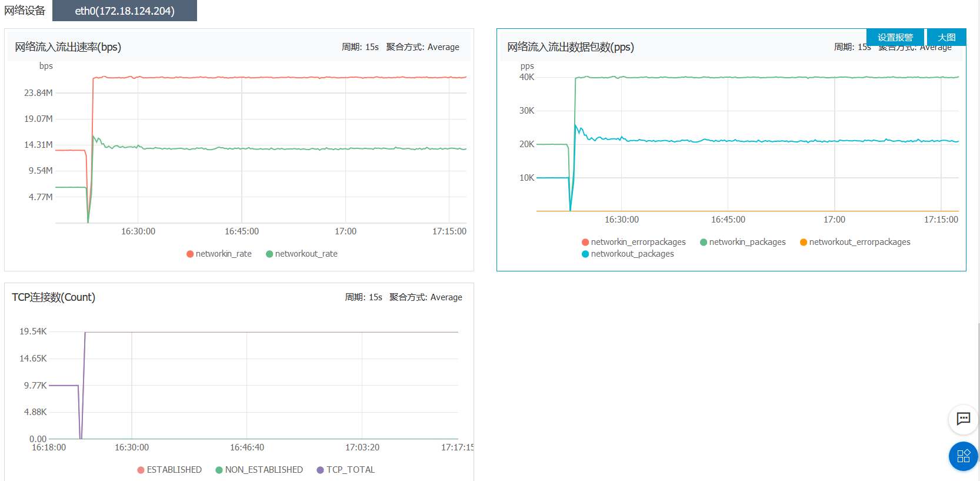The width and height of the screenshot is (980, 481).
Task: Open the blue apps grid button
Action: coord(963,456)
